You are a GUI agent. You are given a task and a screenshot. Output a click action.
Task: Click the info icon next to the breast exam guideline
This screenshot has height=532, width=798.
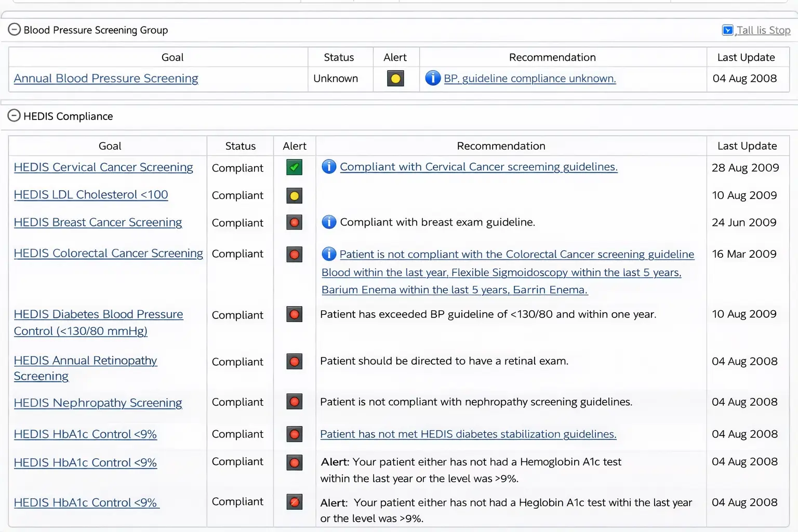328,222
